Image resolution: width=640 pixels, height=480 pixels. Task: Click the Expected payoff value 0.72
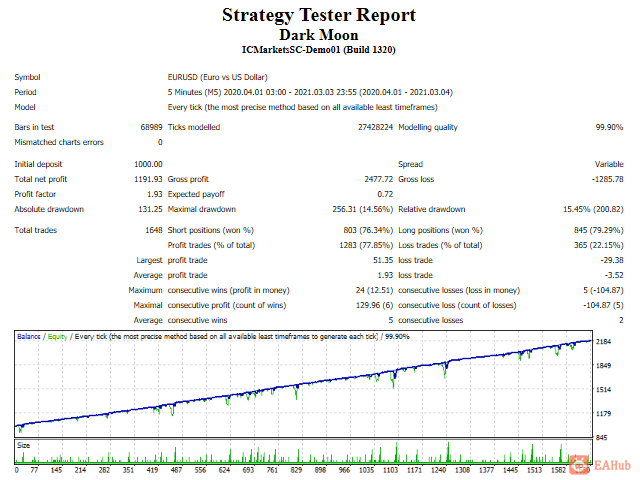click(x=385, y=194)
